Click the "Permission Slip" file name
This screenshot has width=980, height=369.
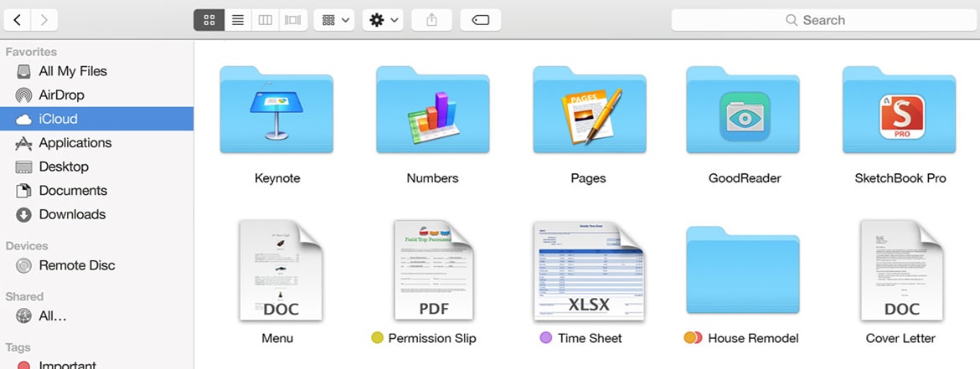coord(432,338)
